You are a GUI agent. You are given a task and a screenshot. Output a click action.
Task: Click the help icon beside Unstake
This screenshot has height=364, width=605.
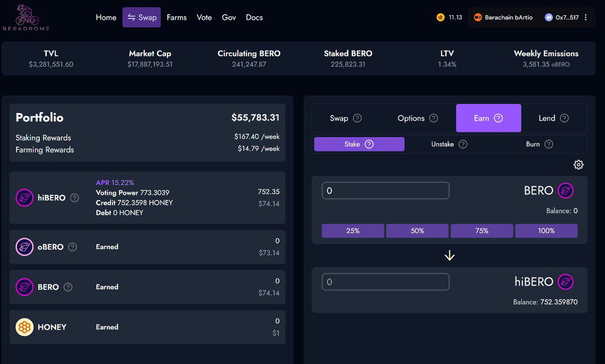click(x=463, y=144)
